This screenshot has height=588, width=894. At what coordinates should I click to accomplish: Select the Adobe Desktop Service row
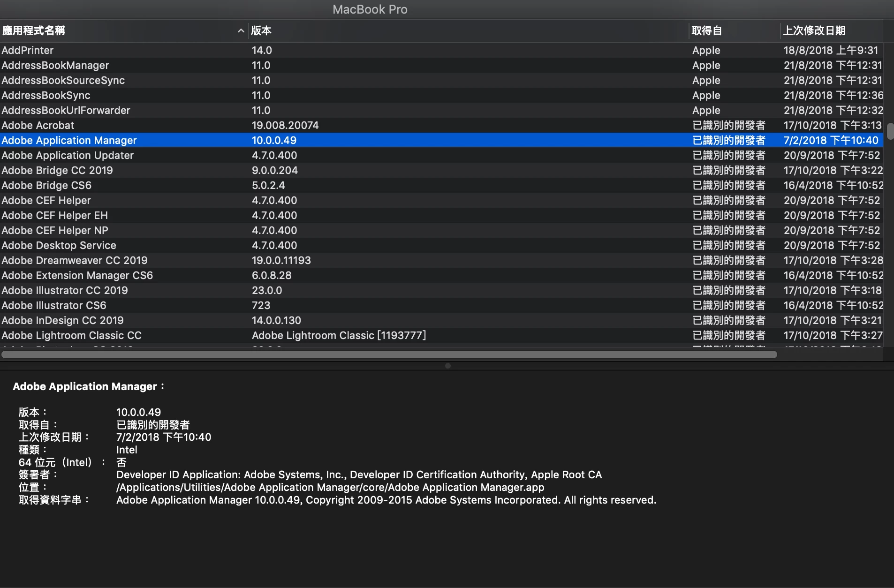441,245
